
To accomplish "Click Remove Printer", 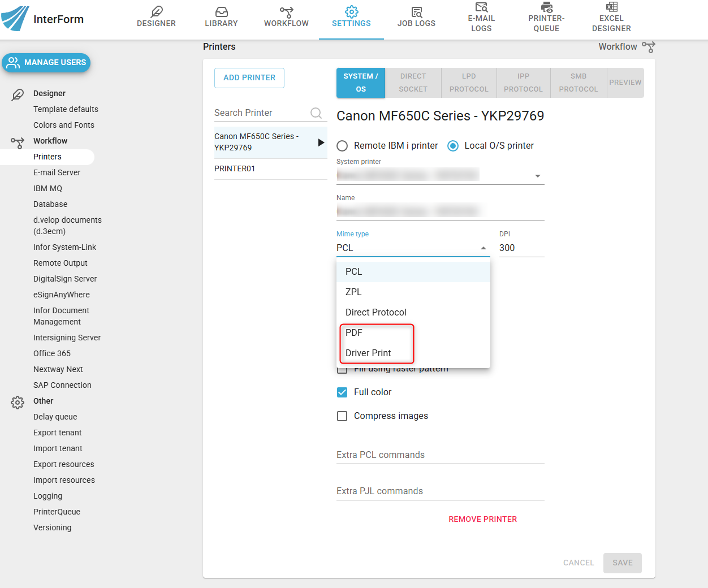I will click(x=483, y=520).
